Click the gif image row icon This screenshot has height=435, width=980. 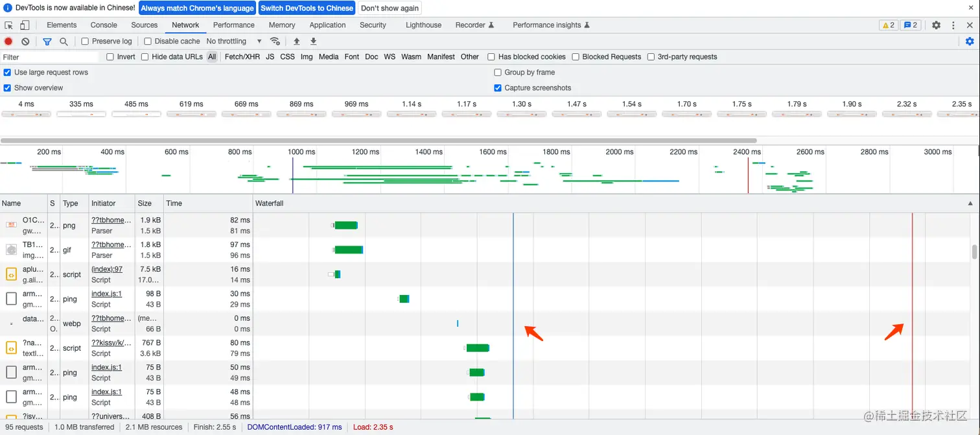[x=11, y=250]
